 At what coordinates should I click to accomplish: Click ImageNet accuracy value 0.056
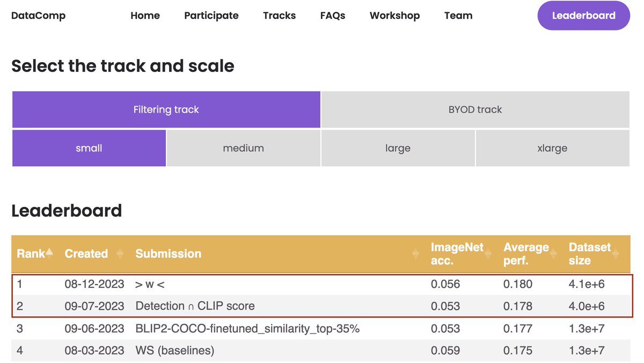[x=445, y=284]
